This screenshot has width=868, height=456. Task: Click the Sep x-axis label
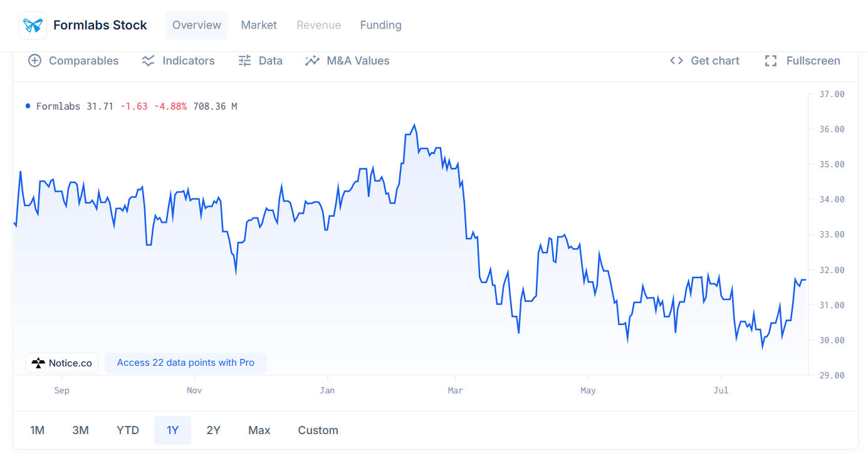(62, 390)
